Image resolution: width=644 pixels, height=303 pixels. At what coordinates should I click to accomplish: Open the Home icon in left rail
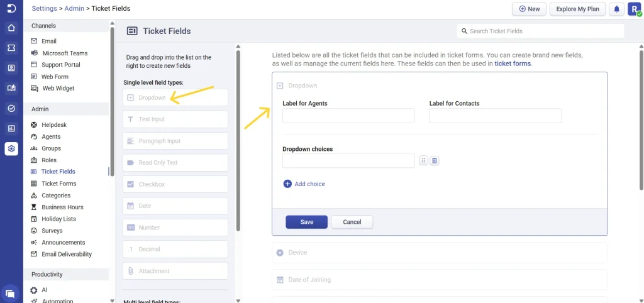tap(11, 28)
